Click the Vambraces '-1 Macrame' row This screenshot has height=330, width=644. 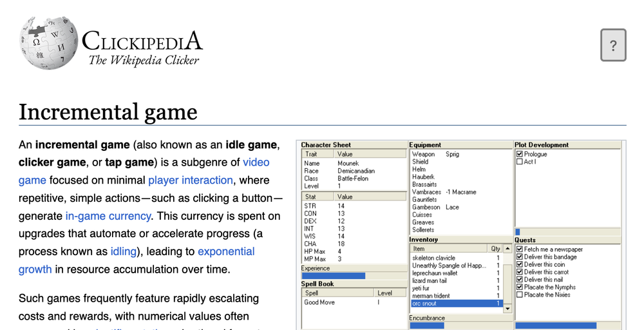tap(461, 192)
